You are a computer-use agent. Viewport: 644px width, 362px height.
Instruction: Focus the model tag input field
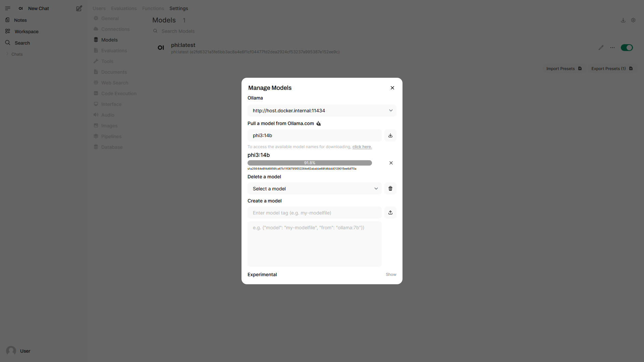click(315, 213)
